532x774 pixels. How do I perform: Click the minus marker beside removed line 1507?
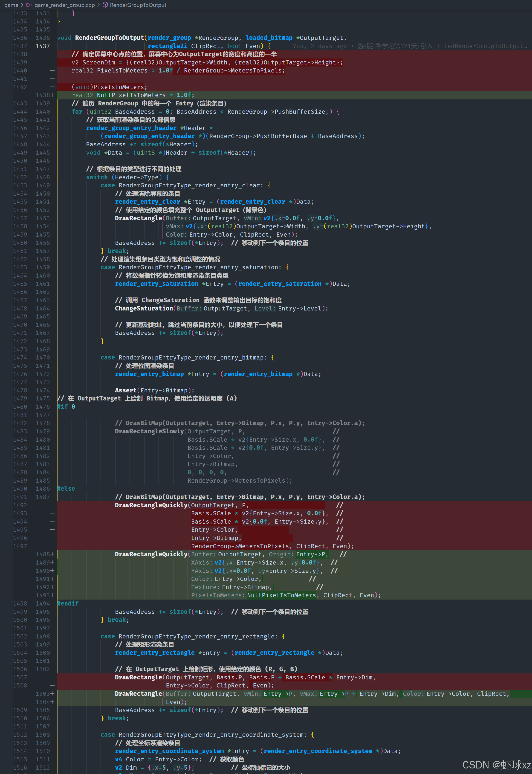pos(52,677)
